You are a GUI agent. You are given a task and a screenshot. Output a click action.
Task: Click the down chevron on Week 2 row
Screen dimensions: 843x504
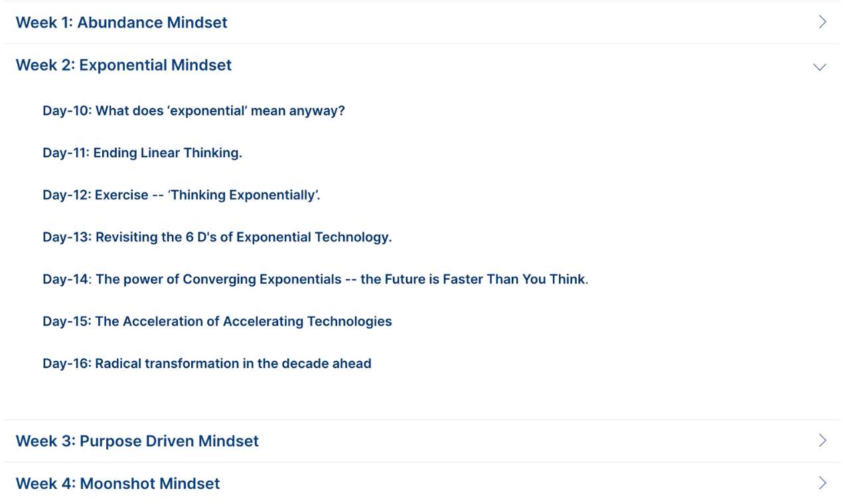pyautogui.click(x=820, y=67)
